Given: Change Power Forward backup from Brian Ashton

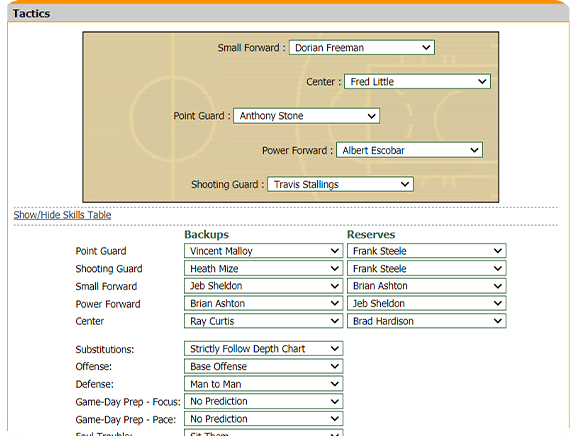Looking at the screenshot, I should click(264, 303).
